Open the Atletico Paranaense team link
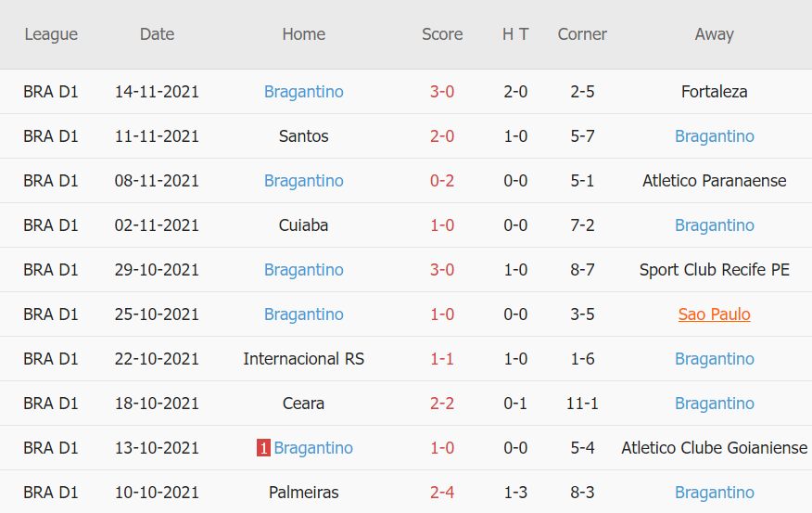 (x=714, y=181)
